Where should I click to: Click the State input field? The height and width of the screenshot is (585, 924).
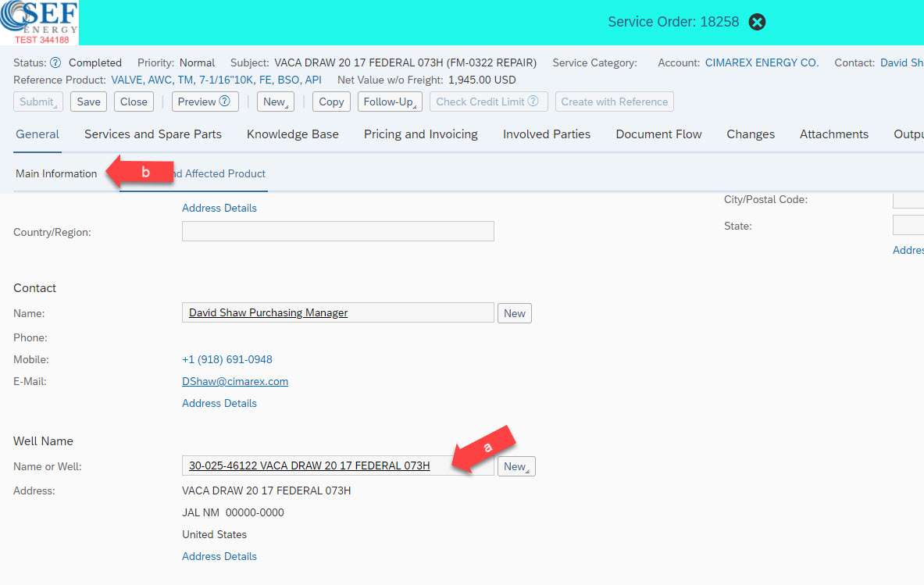coord(908,225)
